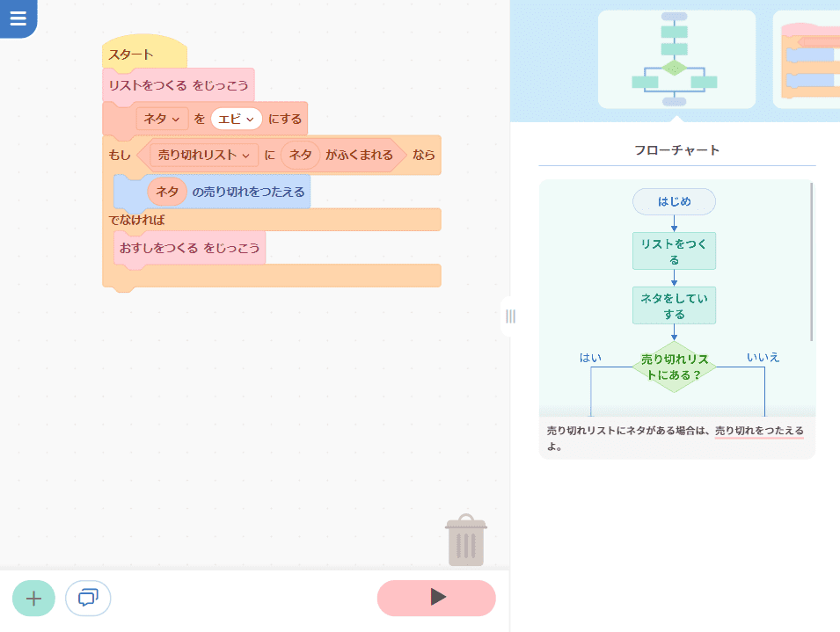Click the ネタをしていする flowchart step
Image resolution: width=840 pixels, height=632 pixels.
point(674,306)
